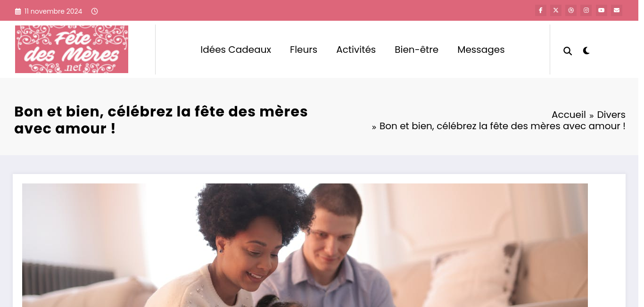The width and height of the screenshot is (644, 307).
Task: Toggle dark mode with moon icon
Action: click(x=586, y=50)
